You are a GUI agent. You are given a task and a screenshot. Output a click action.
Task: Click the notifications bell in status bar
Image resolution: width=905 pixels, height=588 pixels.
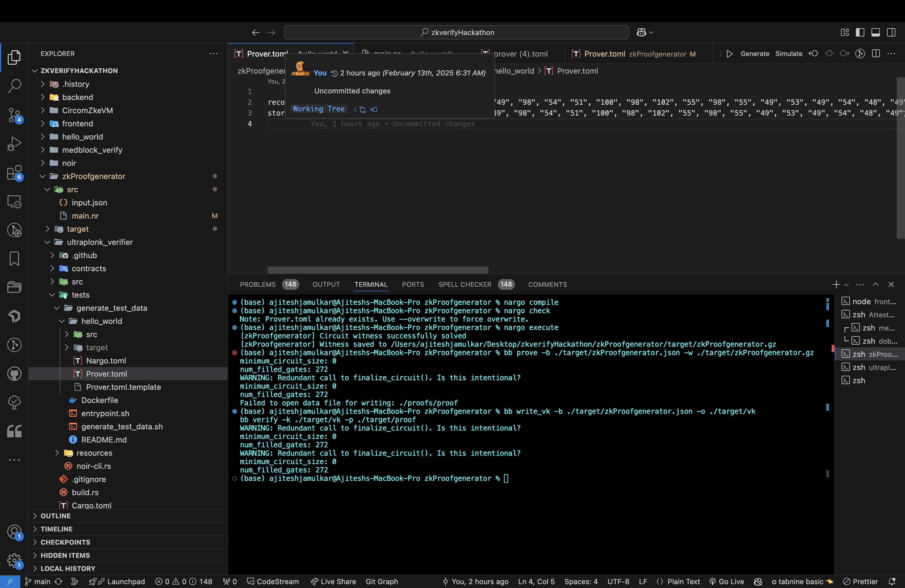click(x=891, y=581)
